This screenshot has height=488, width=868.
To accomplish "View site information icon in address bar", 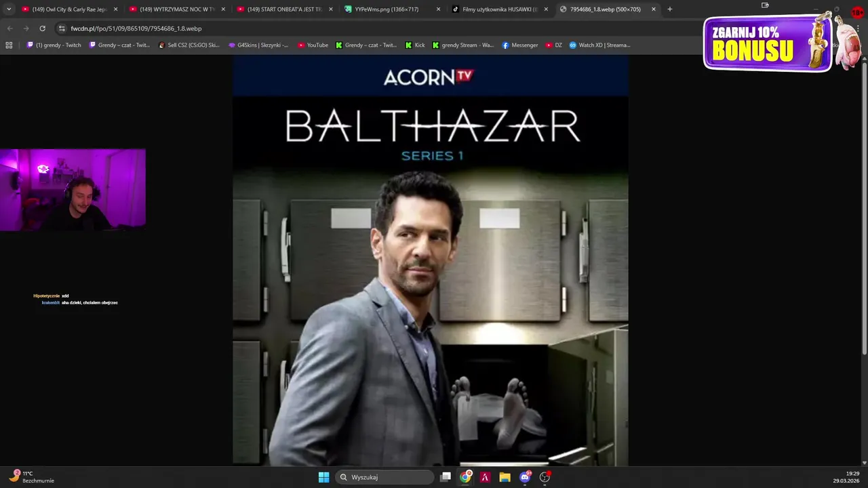I will [x=62, y=28].
